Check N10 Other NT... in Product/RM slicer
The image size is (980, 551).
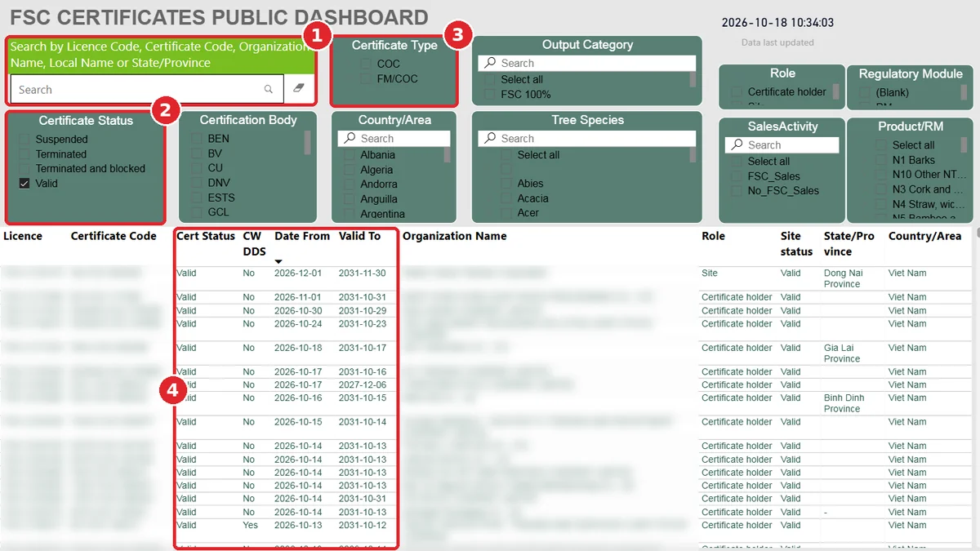(881, 175)
